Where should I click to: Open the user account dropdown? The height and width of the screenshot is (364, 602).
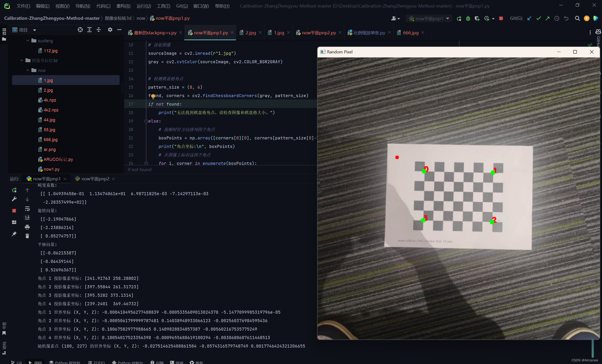click(395, 19)
